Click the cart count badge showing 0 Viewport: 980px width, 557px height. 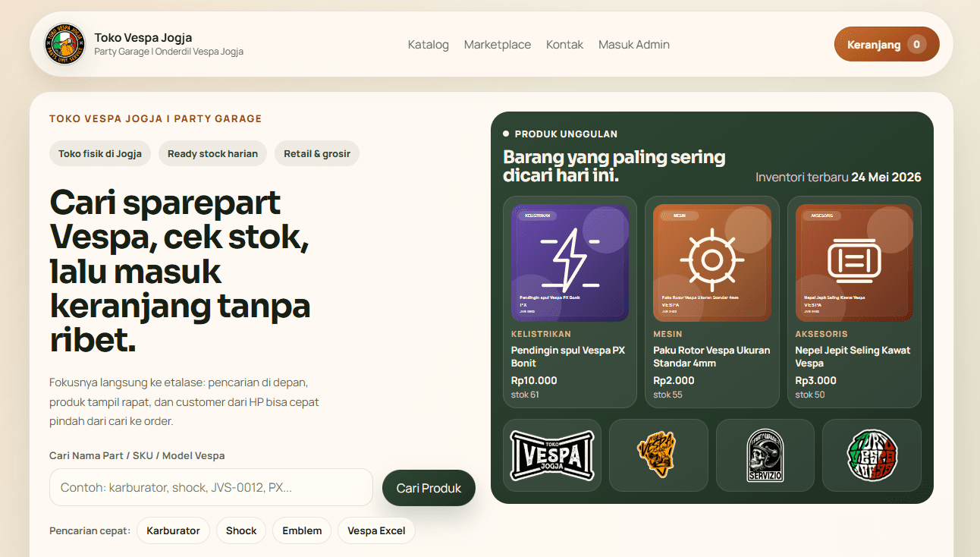916,44
